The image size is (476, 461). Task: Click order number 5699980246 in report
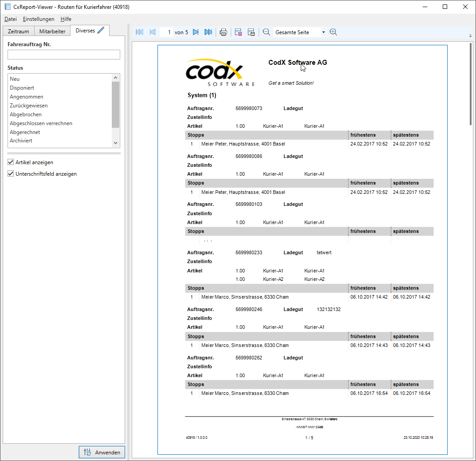[248, 309]
